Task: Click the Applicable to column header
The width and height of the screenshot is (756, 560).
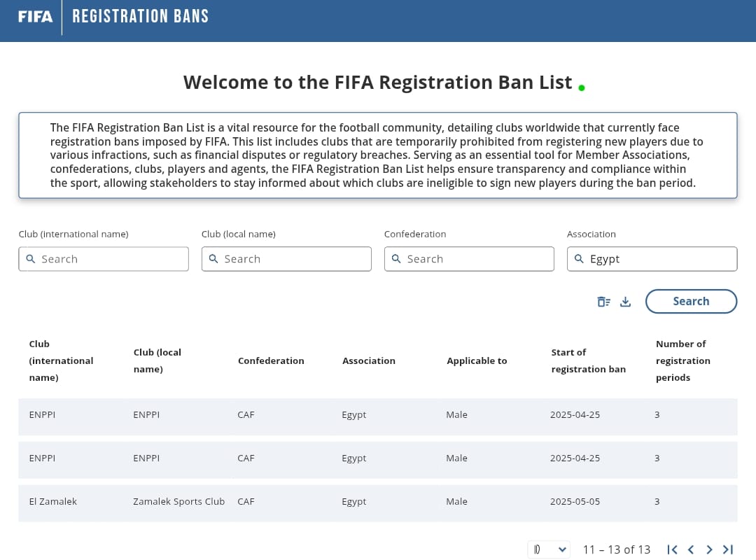Action: (477, 360)
